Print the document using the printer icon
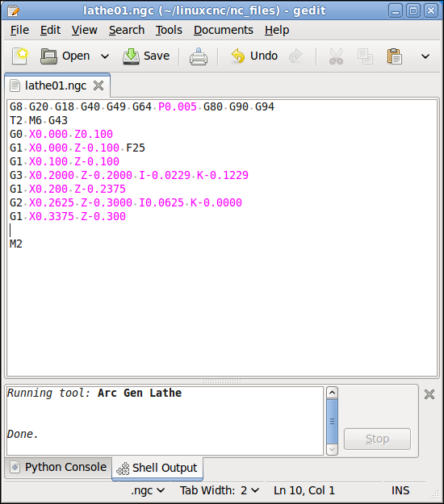The height and width of the screenshot is (504, 444). coord(199,56)
